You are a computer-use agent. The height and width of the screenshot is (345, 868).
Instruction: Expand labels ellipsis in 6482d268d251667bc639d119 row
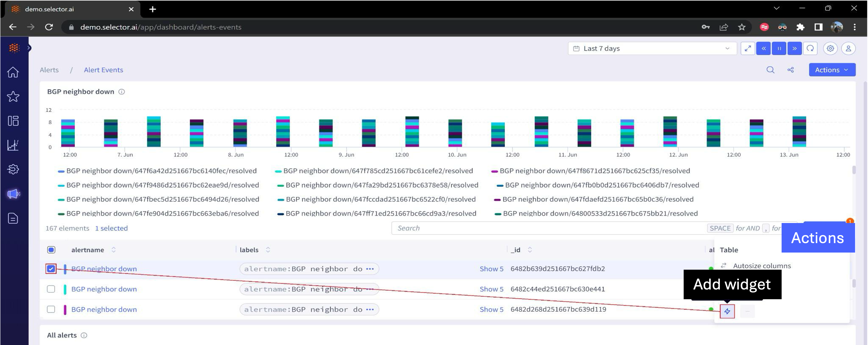click(x=370, y=309)
